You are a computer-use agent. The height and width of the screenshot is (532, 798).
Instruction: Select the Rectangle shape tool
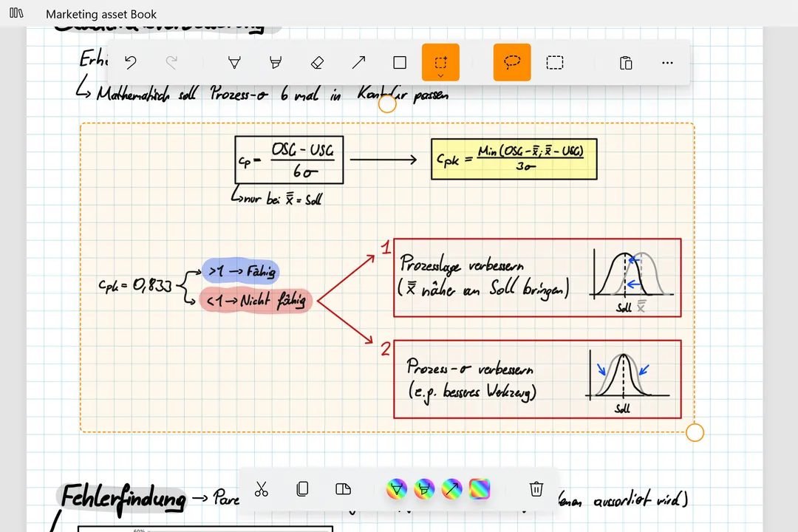pyautogui.click(x=400, y=63)
